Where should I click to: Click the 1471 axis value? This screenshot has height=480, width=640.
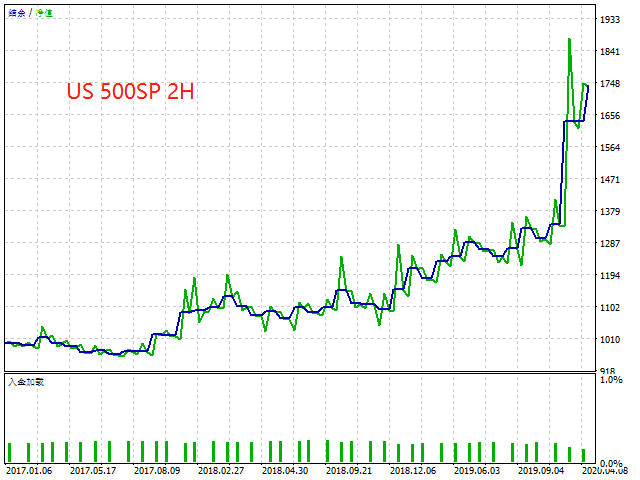[x=610, y=179]
